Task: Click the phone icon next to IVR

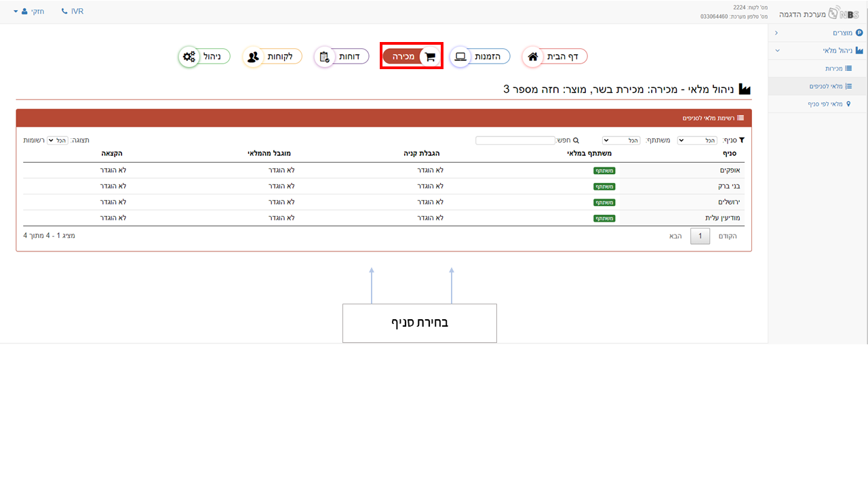Action: point(64,12)
